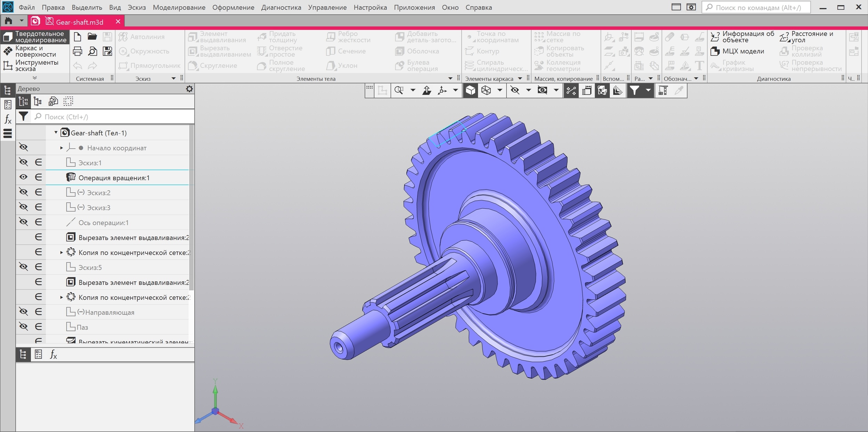Screen dimensions: 868x432
Task: Open the Дерево panel settings gear
Action: point(189,89)
